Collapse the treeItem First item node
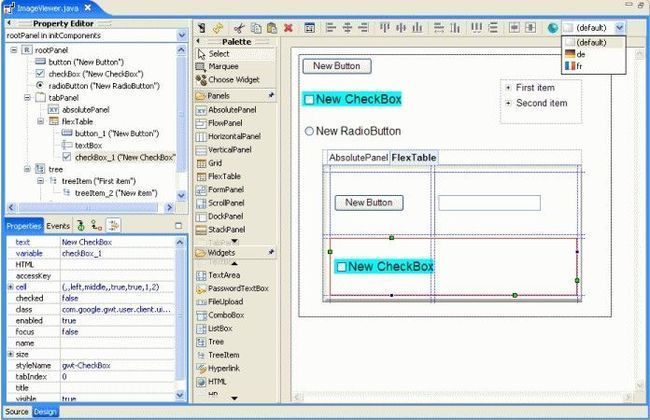 coord(41,181)
